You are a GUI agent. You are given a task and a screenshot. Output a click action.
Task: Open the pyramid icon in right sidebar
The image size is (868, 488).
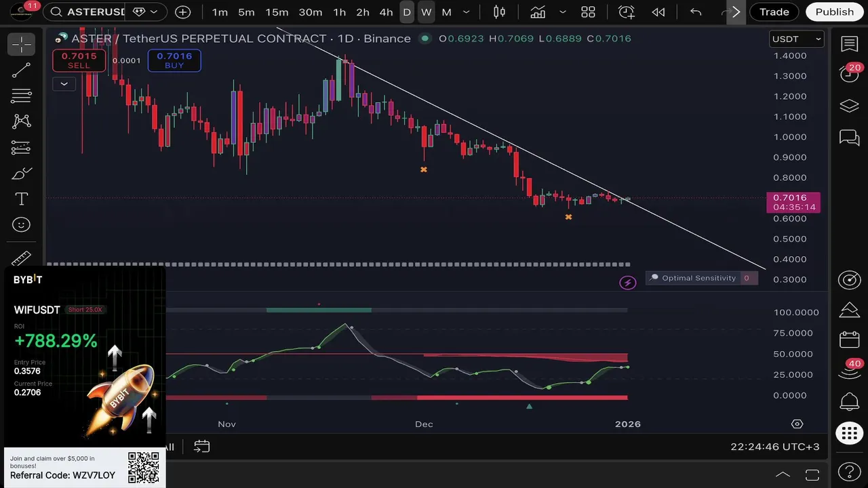pos(850,309)
